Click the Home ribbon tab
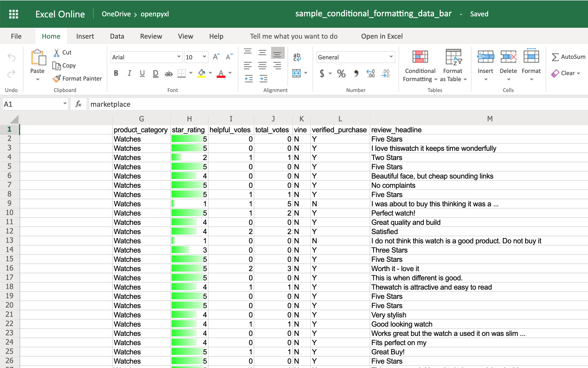 51,36
